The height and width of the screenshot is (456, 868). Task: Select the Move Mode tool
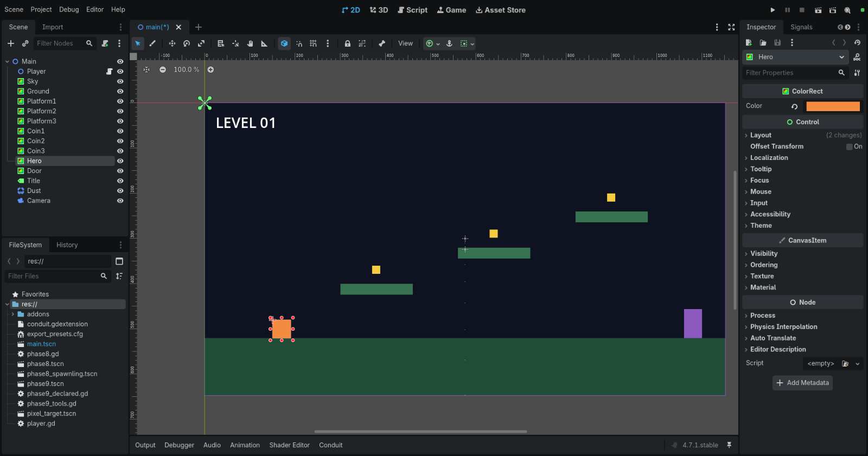[x=172, y=43]
